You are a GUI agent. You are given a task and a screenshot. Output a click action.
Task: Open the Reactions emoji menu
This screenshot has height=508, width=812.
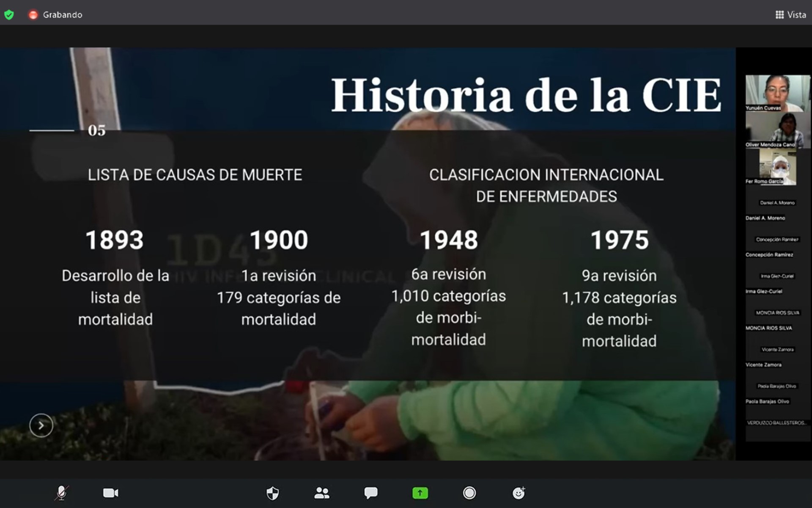[518, 493]
